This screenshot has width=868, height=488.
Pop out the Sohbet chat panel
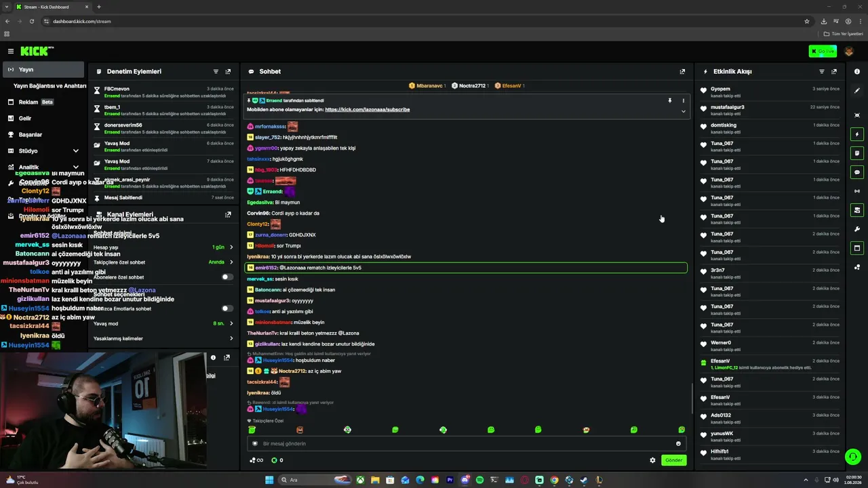[682, 71]
